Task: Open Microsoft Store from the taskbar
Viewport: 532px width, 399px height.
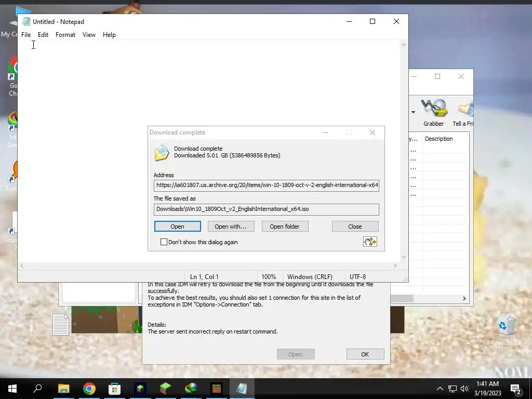Action: 115,389
